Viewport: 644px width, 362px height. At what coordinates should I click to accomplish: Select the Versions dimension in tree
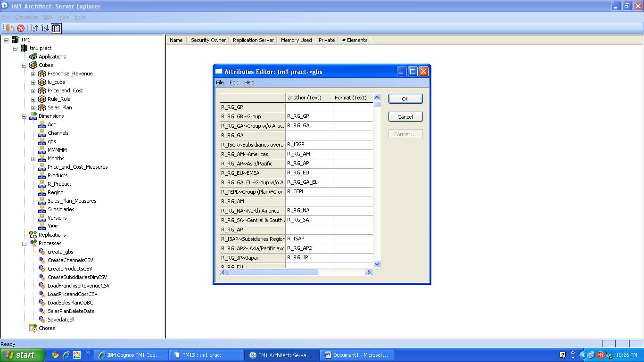(x=57, y=218)
